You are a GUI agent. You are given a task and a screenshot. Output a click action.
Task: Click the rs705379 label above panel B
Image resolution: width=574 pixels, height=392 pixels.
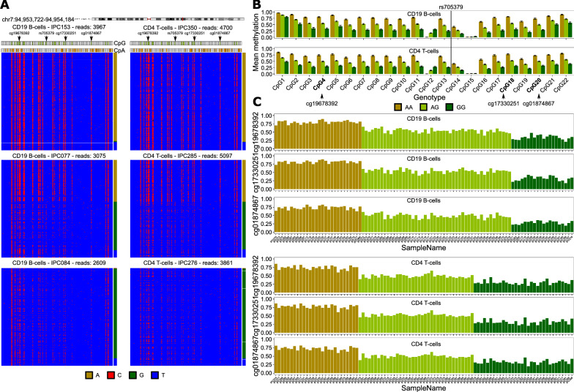(451, 7)
